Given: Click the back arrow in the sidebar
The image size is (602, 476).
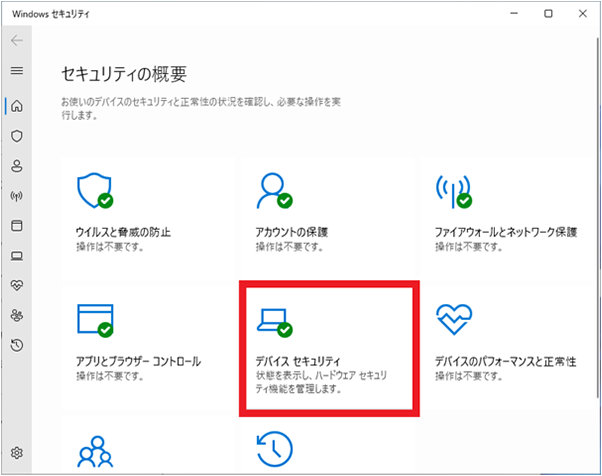Looking at the screenshot, I should pos(17,40).
